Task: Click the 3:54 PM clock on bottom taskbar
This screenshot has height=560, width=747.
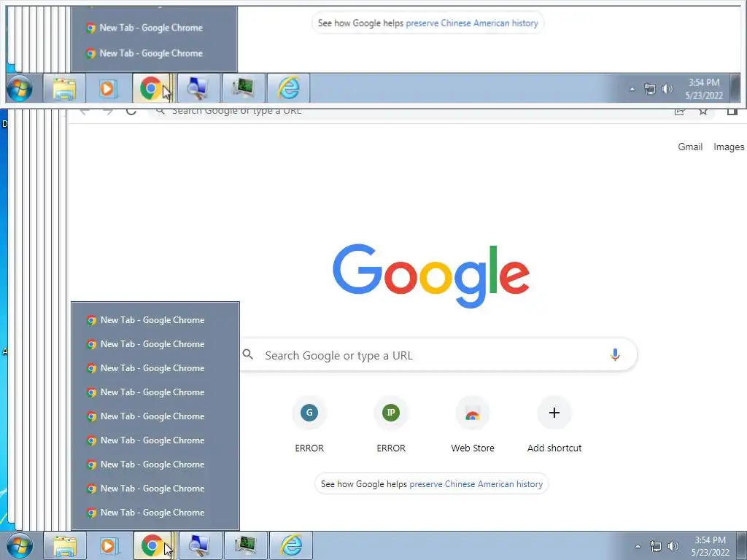Action: tap(711, 546)
